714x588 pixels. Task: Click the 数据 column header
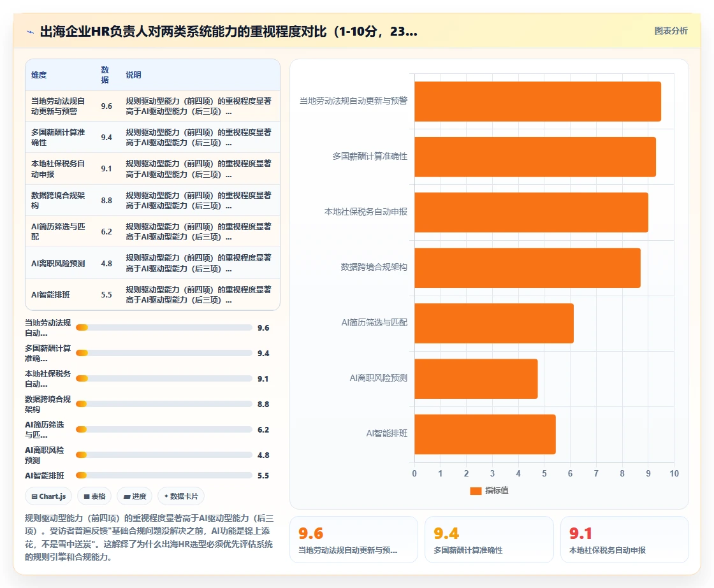point(105,75)
